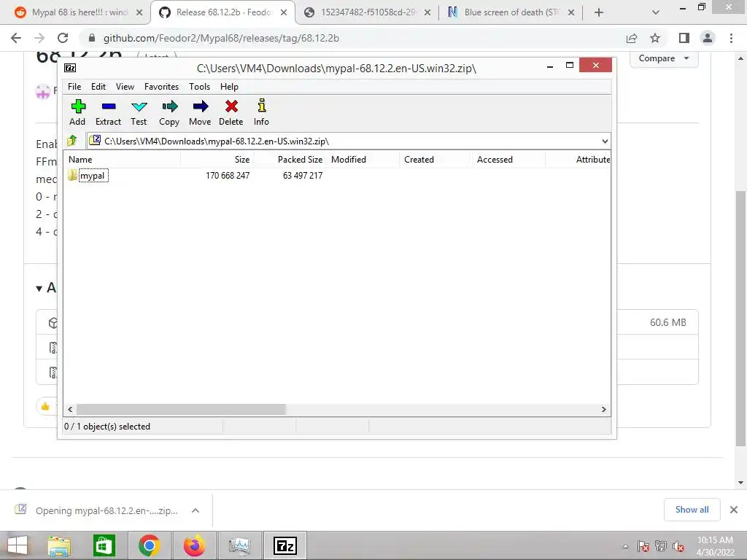This screenshot has width=747, height=560.
Task: Click the 7-Zip horizontal scrollbar thumb
Action: [181, 410]
